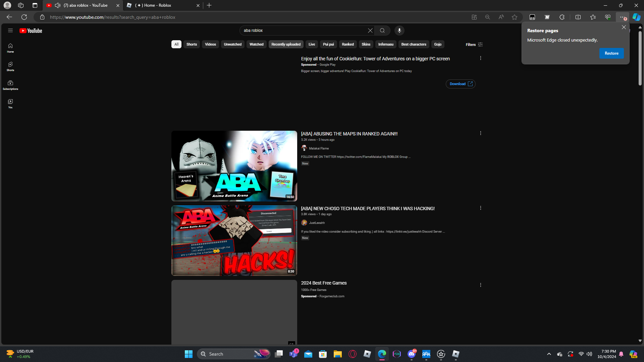Start voice search with the microphone
Viewport: 644px width, 362px height.
click(x=399, y=31)
